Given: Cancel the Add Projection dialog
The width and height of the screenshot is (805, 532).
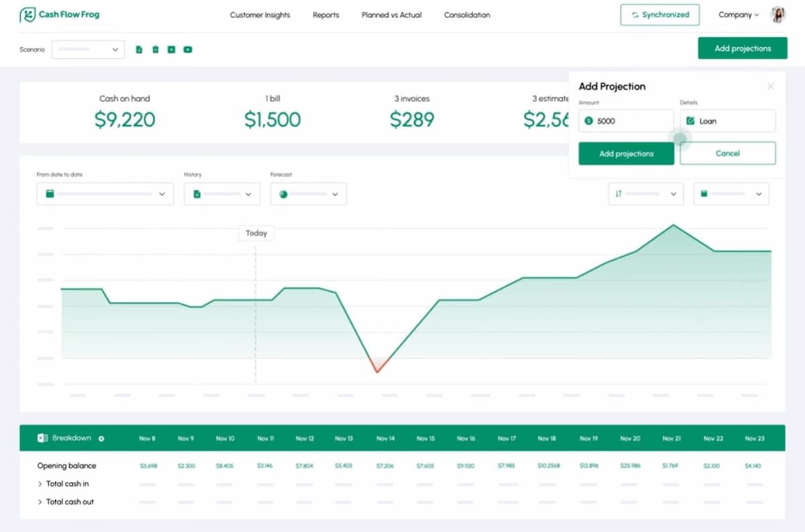Looking at the screenshot, I should pyautogui.click(x=727, y=153).
